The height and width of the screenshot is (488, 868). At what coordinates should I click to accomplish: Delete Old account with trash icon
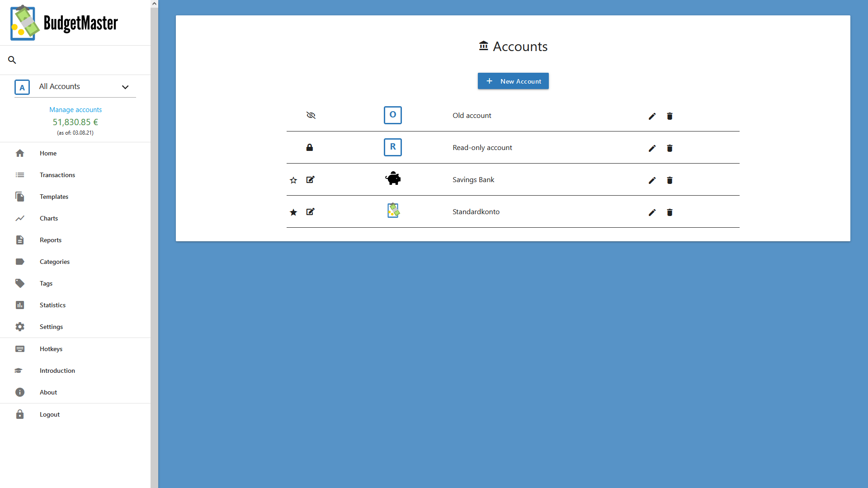click(670, 116)
